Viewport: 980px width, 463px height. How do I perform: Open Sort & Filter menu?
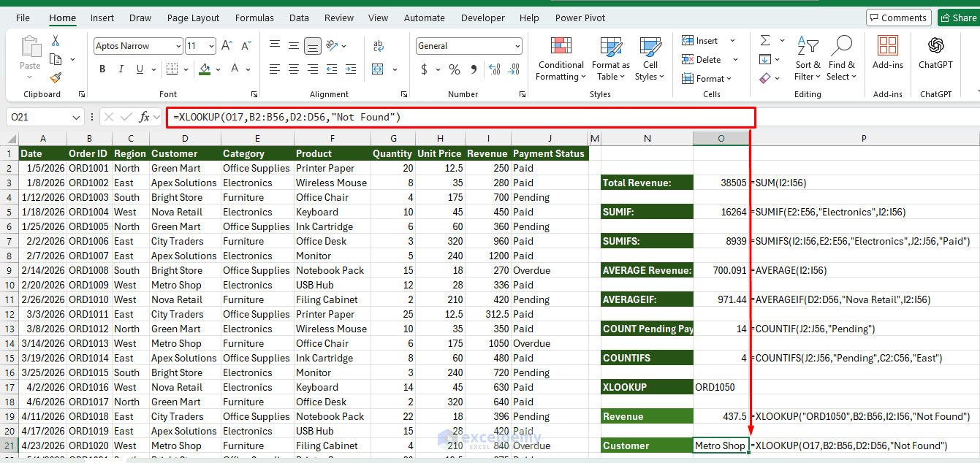pos(808,58)
